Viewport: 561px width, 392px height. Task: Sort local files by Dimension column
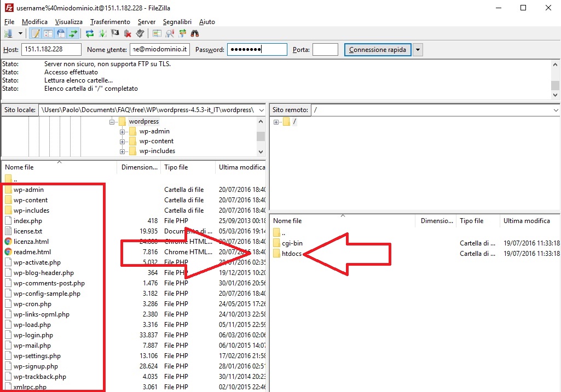pos(139,167)
